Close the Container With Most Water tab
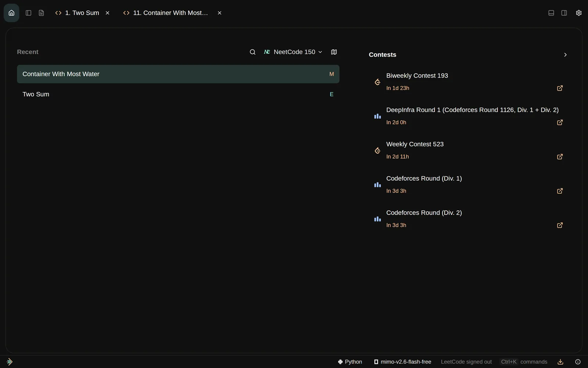 219,13
